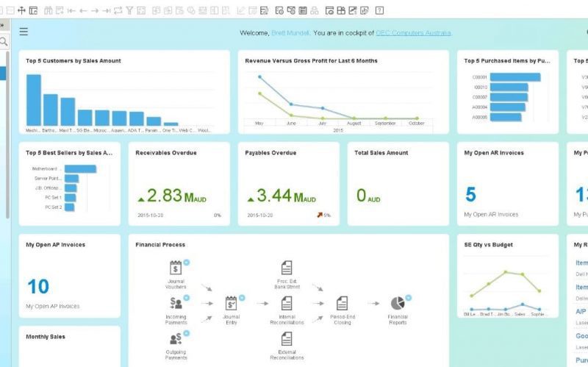
Task: Open Incoming Payments process icon
Action: [176, 303]
